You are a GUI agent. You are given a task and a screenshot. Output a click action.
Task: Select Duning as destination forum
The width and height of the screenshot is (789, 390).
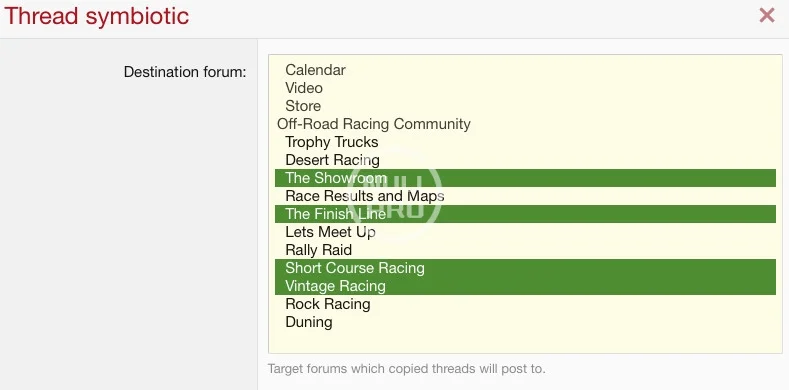[x=525, y=322]
